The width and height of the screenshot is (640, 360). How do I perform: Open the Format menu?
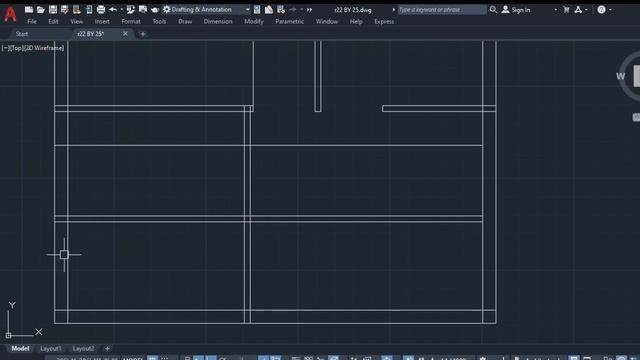[x=131, y=21]
